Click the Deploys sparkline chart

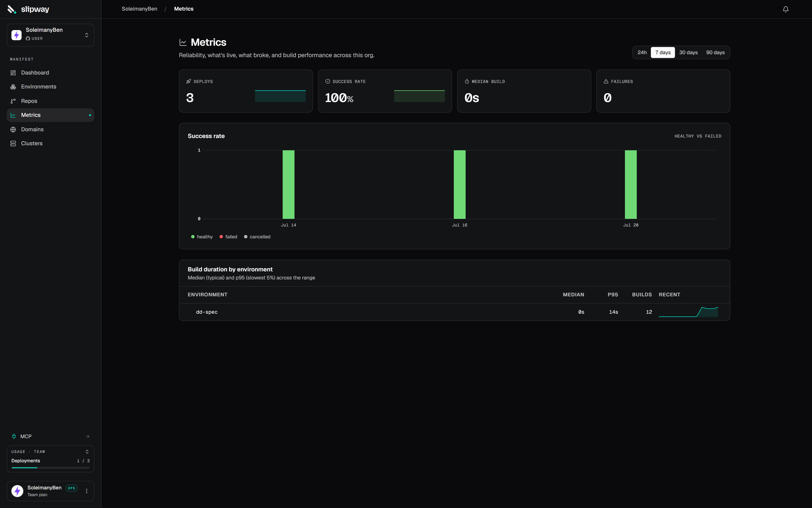280,96
